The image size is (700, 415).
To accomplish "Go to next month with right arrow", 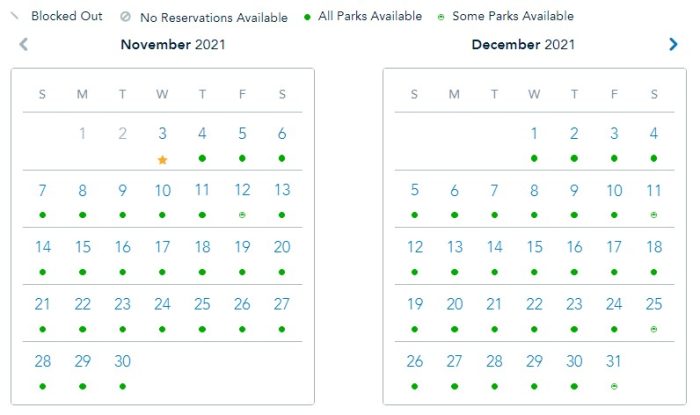I will coord(673,44).
